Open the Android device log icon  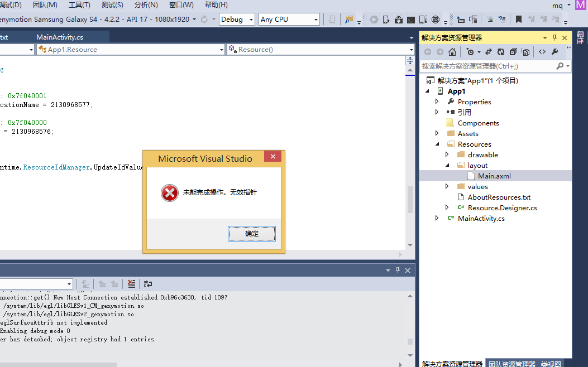click(423, 20)
